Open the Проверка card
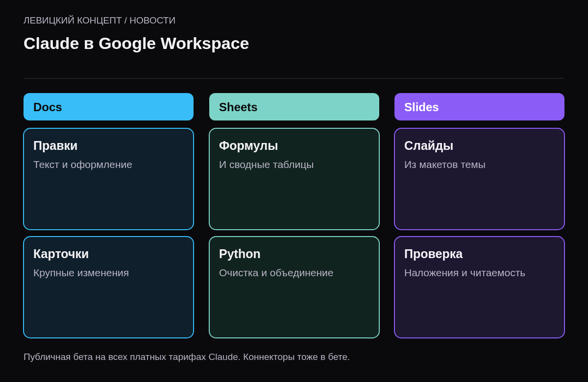 479,287
